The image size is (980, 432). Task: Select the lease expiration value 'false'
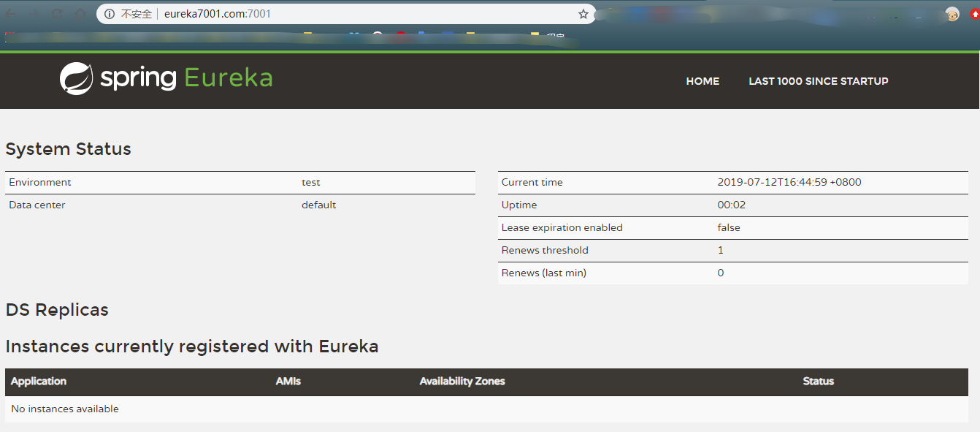tap(729, 227)
